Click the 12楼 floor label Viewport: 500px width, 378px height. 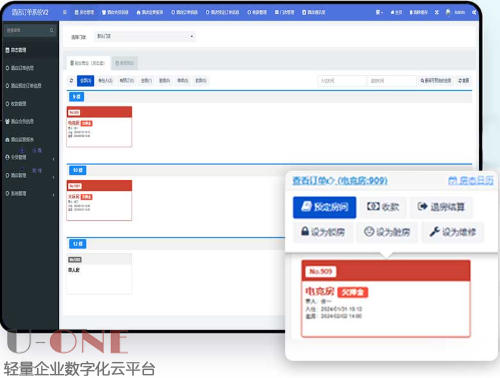pyautogui.click(x=78, y=244)
